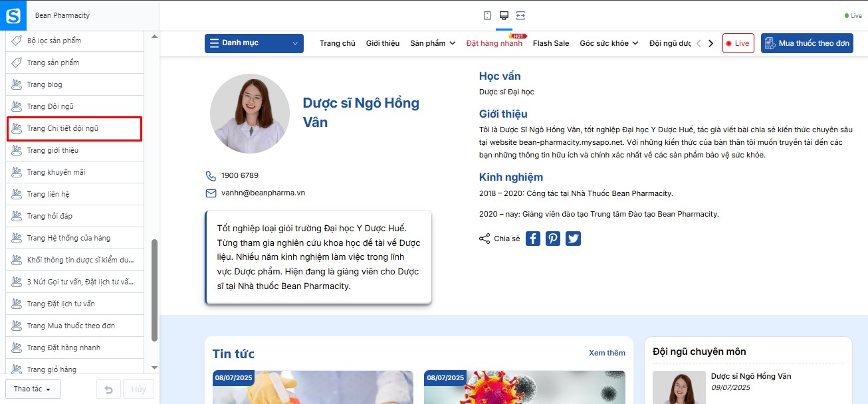The width and height of the screenshot is (868, 404).
Task: Click the Mua thuốc theo đơn button
Action: [807, 43]
